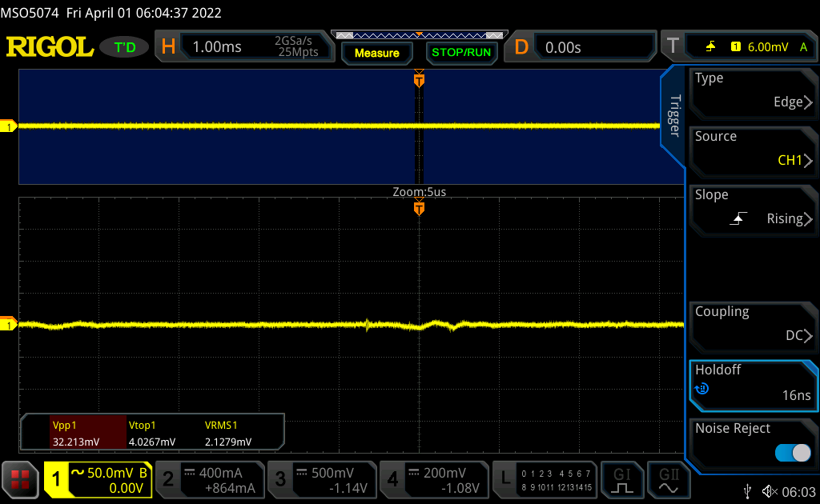Tap the +864mA channel 2 offset value

230,488
